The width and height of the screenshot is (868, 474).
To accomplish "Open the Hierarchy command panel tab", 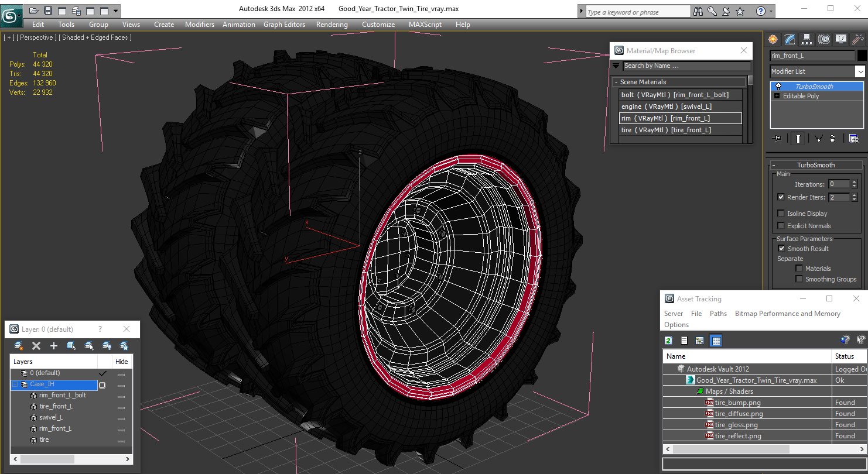I will [807, 39].
